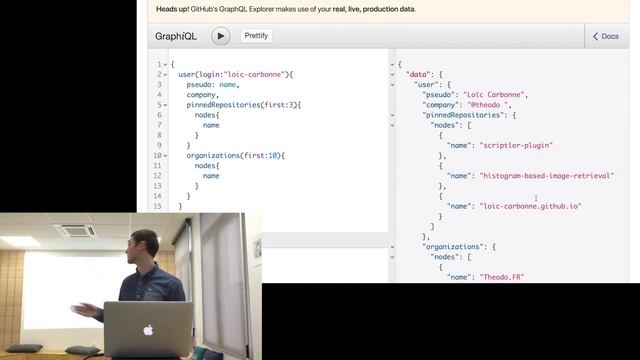Click the Prettify button
The height and width of the screenshot is (360, 640).
256,36
